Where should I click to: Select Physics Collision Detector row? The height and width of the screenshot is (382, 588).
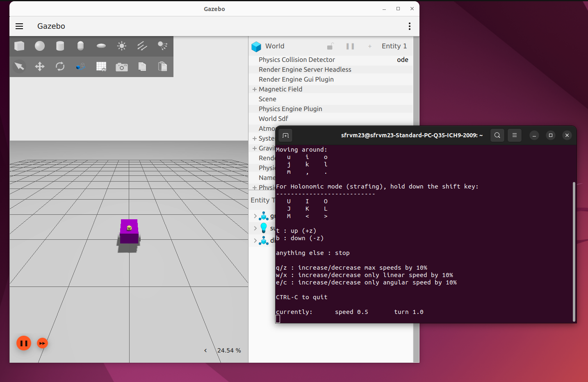coord(330,60)
